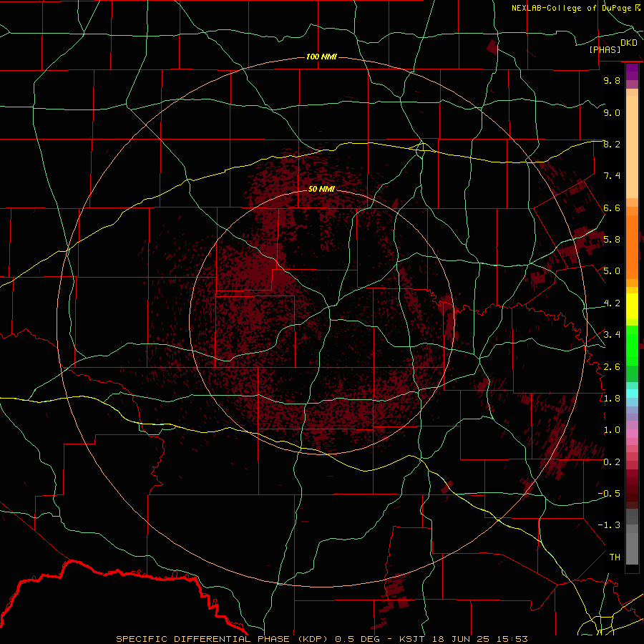Click the -1.3 scale value
Image resolution: width=644 pixels, height=644 pixels.
click(x=609, y=525)
